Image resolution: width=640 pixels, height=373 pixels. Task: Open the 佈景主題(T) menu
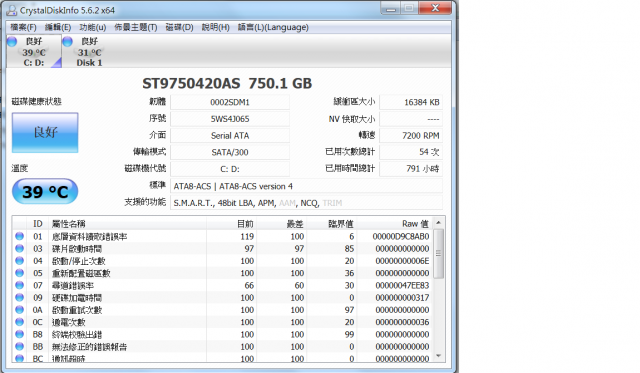[x=136, y=27]
